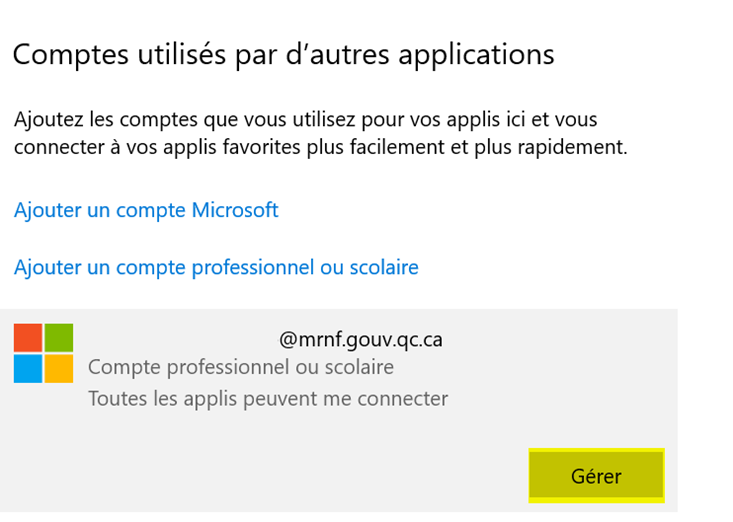Select the @mrnf.gouv.qc.ca account email
The width and height of the screenshot is (733, 522).
coord(361,339)
